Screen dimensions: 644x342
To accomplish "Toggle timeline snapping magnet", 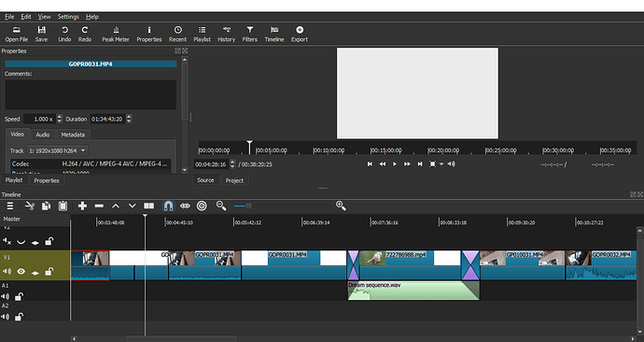I will (x=168, y=206).
